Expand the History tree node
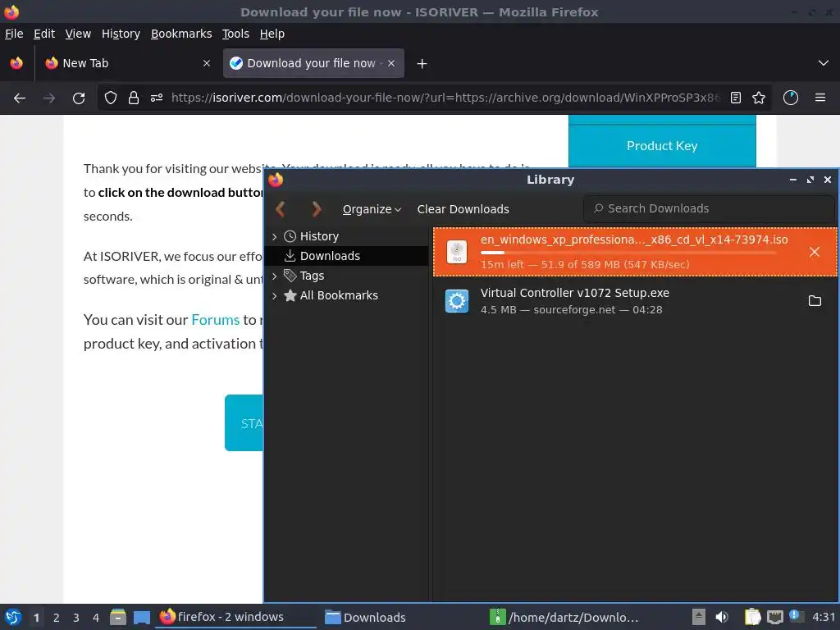The width and height of the screenshot is (840, 630). (x=274, y=236)
